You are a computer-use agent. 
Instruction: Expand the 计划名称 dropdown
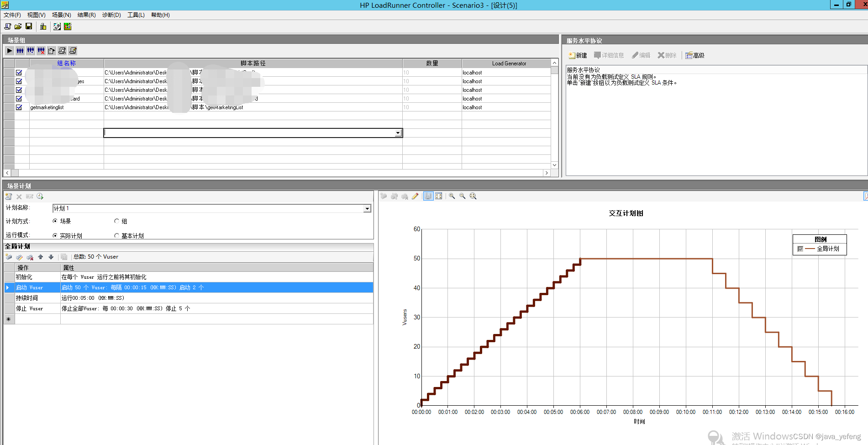click(367, 208)
